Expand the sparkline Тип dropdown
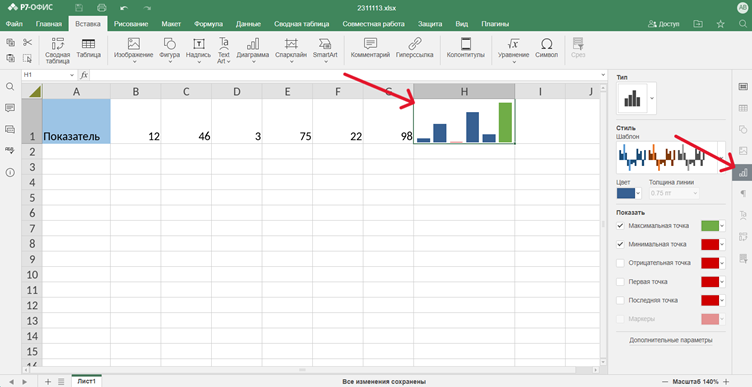 [x=652, y=98]
